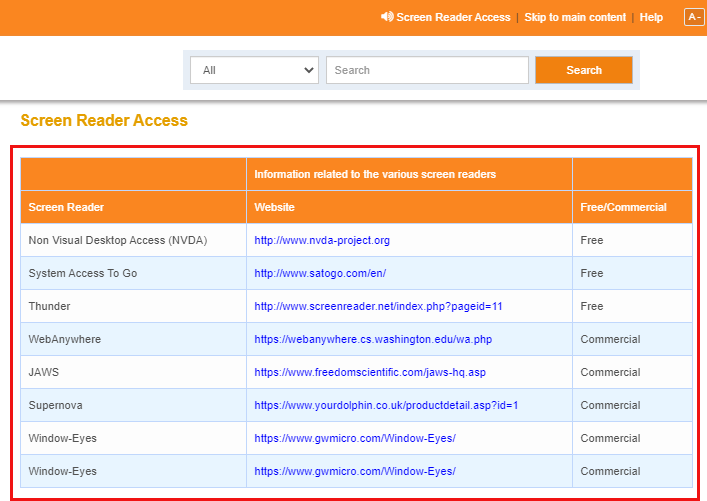Click Information related to various screen readers header
This screenshot has height=501, width=707.
click(x=409, y=174)
